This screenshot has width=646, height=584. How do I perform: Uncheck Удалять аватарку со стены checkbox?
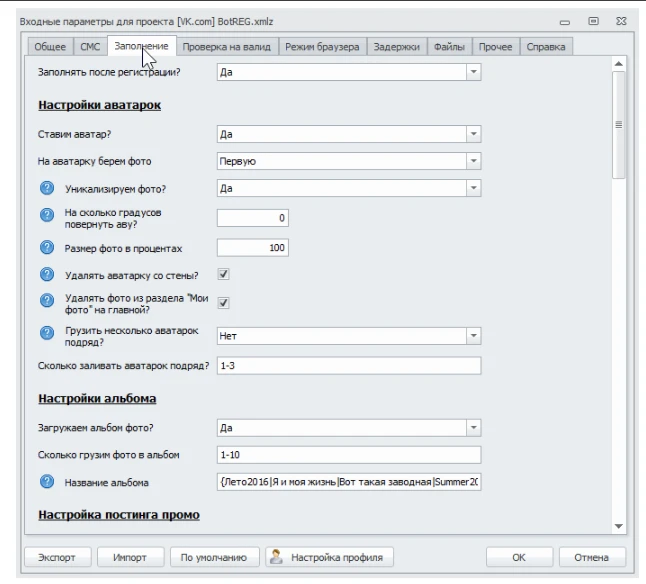point(223,274)
